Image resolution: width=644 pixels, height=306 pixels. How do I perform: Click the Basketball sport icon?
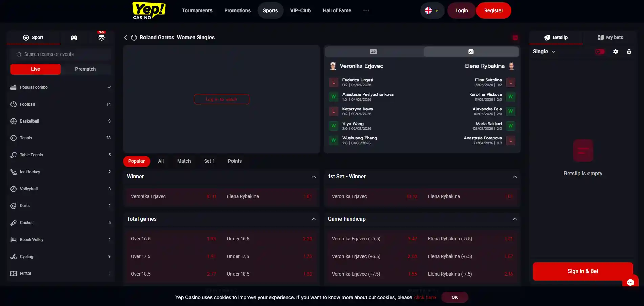[x=14, y=121]
